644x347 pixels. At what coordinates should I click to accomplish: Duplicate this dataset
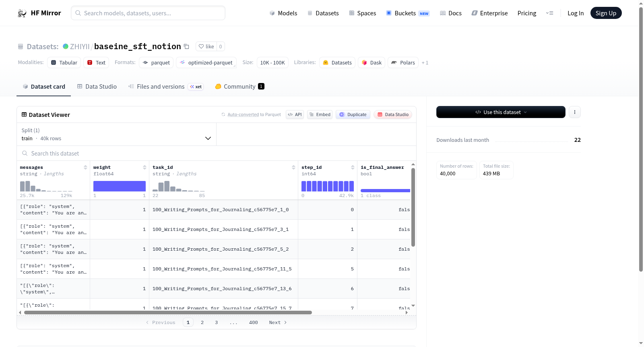tap(353, 114)
